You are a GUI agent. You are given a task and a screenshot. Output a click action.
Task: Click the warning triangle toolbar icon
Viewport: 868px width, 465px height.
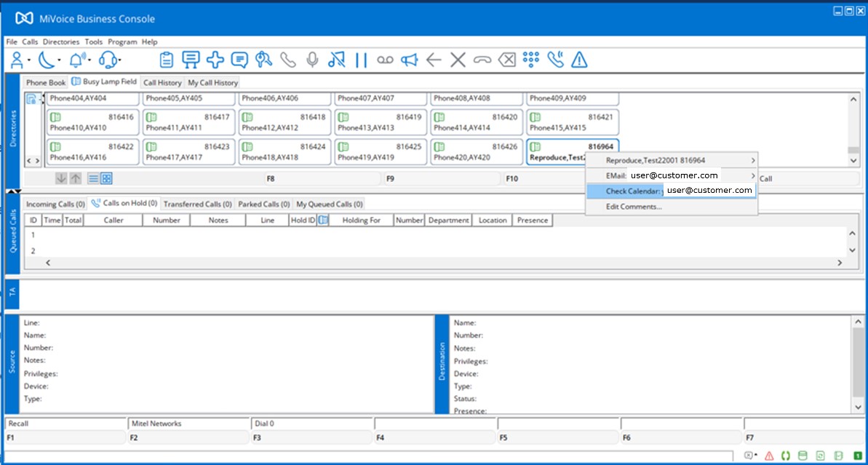pyautogui.click(x=579, y=60)
